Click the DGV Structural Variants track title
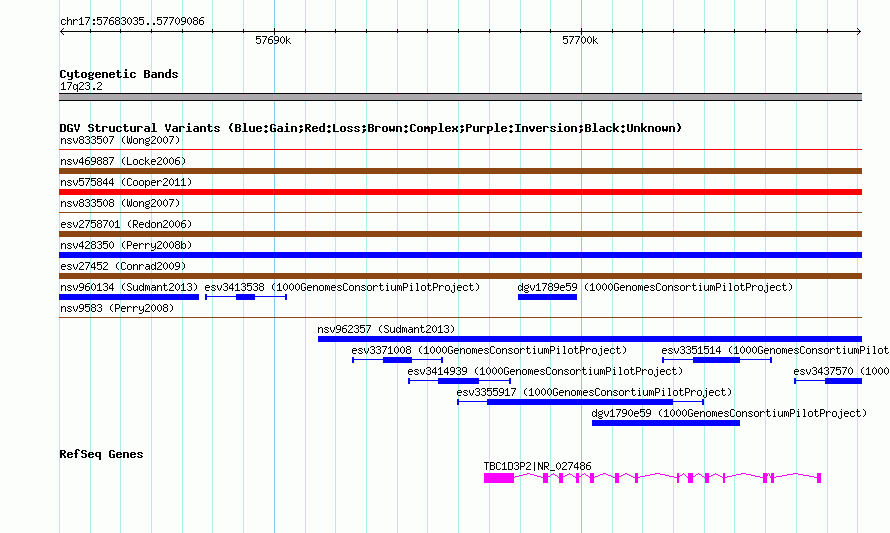 click(371, 128)
